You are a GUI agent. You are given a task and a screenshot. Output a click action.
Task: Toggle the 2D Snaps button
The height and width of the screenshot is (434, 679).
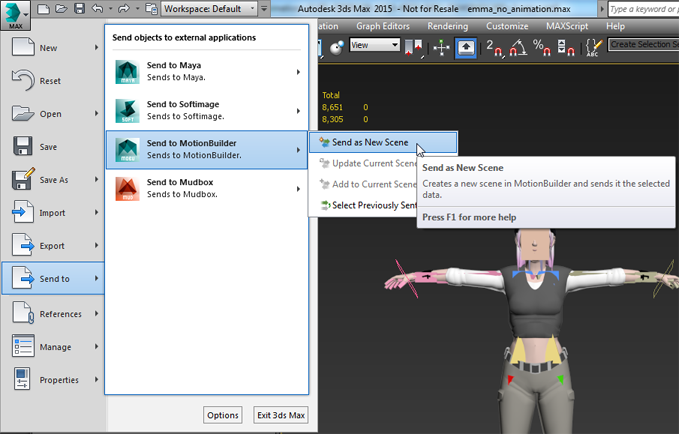pos(495,48)
